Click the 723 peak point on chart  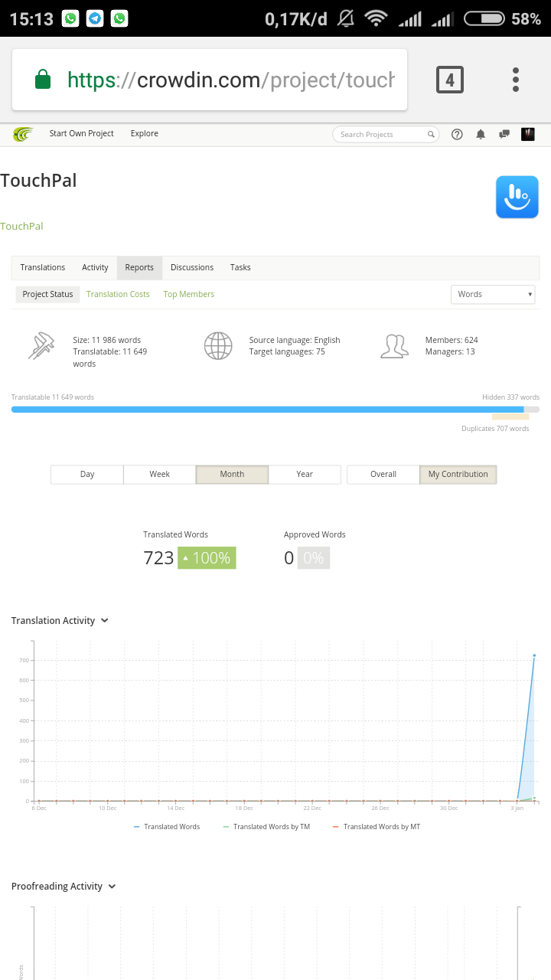tap(534, 655)
